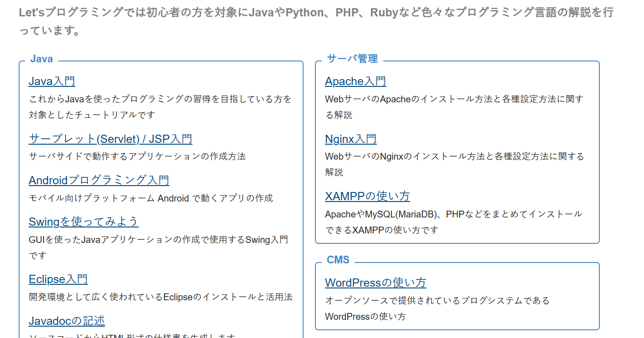Click the description starting WebサーバのNginx
Image resolution: width=644 pixels, height=338 pixels.
click(455, 164)
